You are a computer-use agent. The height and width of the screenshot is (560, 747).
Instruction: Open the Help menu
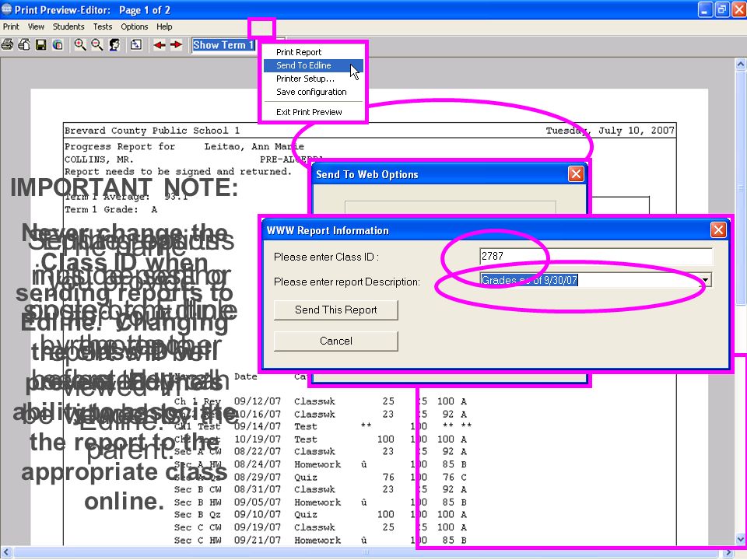[x=164, y=26]
